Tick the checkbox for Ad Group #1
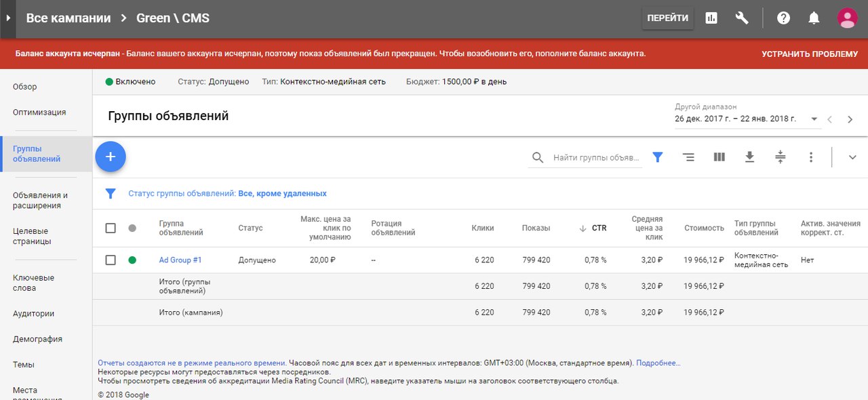 111,260
